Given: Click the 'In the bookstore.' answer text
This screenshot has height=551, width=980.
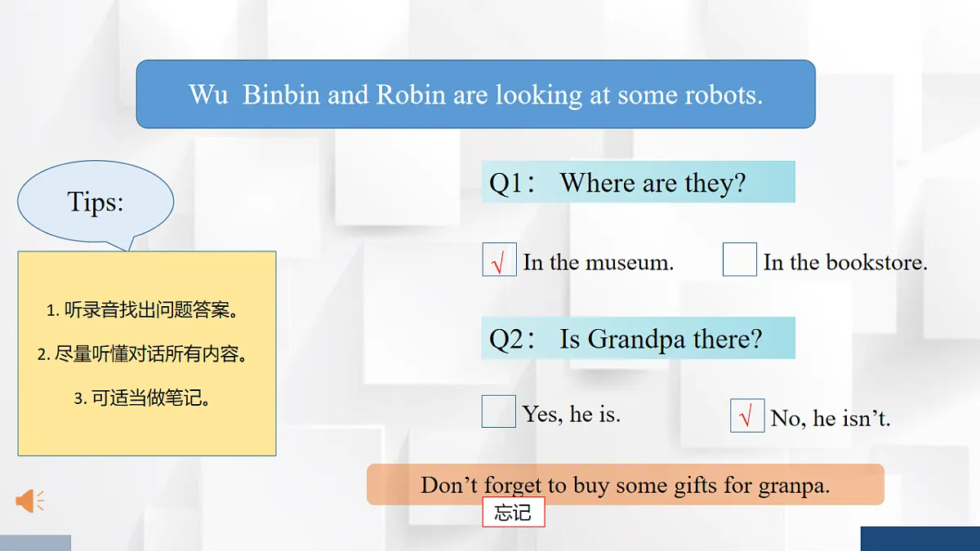Looking at the screenshot, I should point(845,262).
